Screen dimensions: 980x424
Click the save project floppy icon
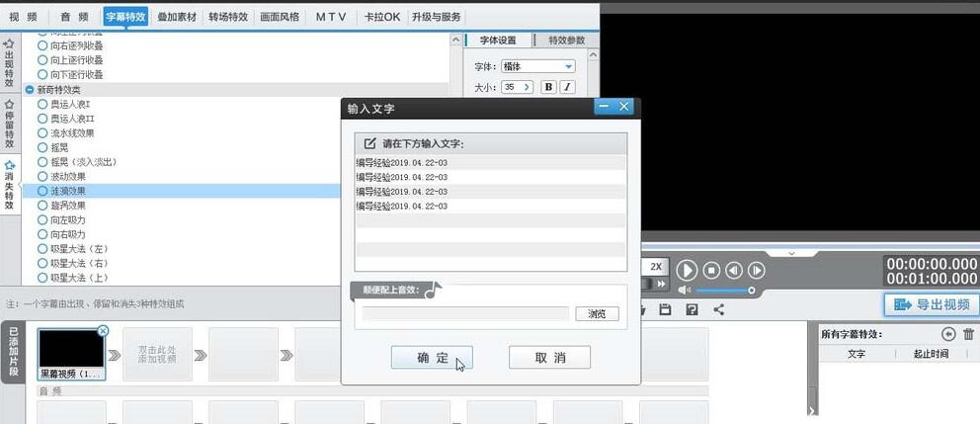tap(665, 310)
